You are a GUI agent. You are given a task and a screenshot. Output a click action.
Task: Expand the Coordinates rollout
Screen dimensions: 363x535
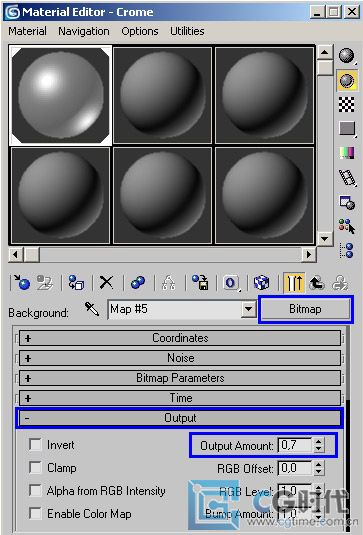[180, 338]
